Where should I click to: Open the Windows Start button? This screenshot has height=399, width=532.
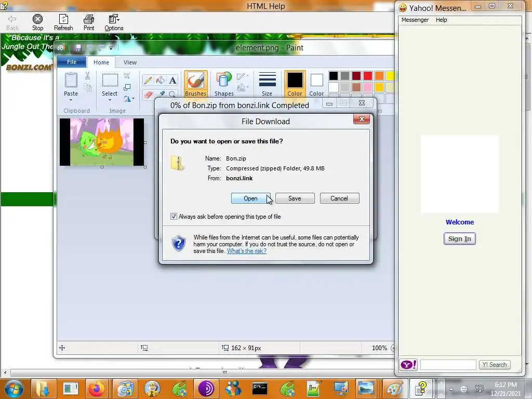click(x=14, y=389)
